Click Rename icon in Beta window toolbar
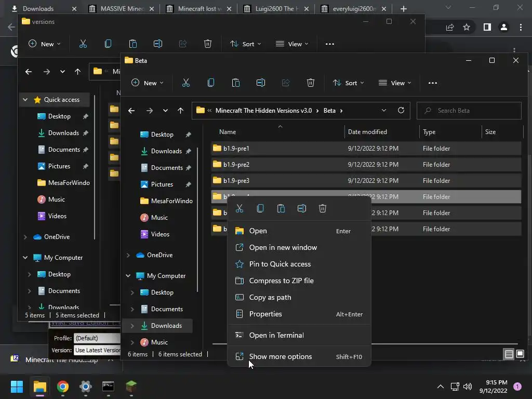 coord(261,83)
